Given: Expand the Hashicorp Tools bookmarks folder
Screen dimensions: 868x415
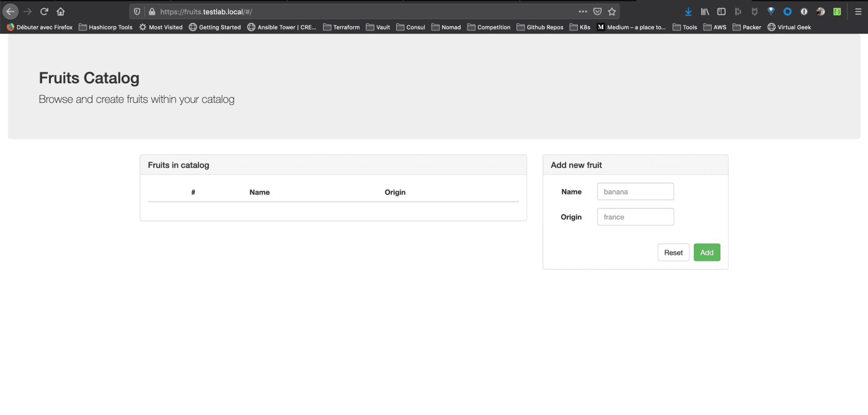Looking at the screenshot, I should (105, 27).
